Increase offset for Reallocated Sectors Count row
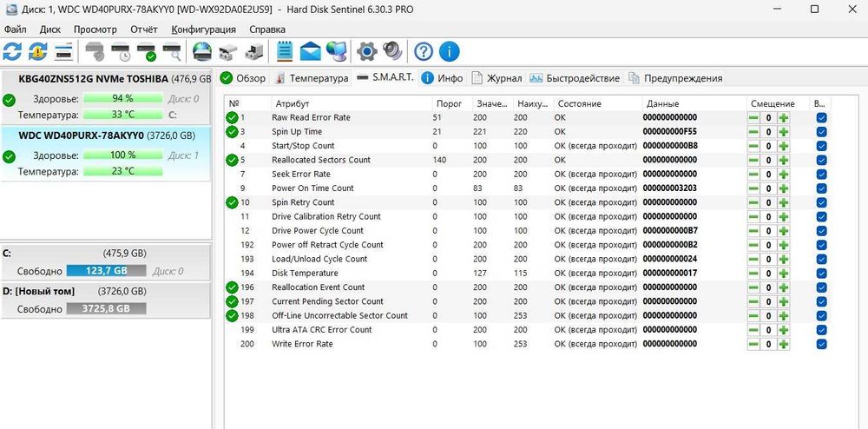Screen dimensions: 868x429 783,160
